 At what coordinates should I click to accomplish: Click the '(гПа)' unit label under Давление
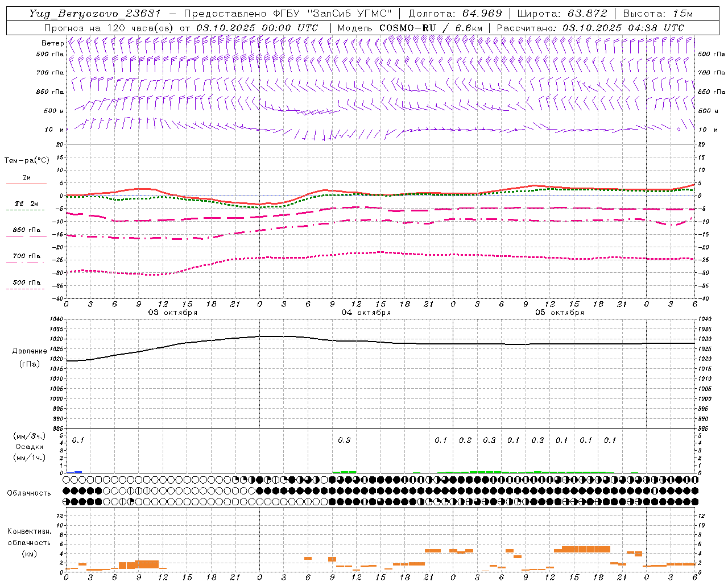point(30,364)
